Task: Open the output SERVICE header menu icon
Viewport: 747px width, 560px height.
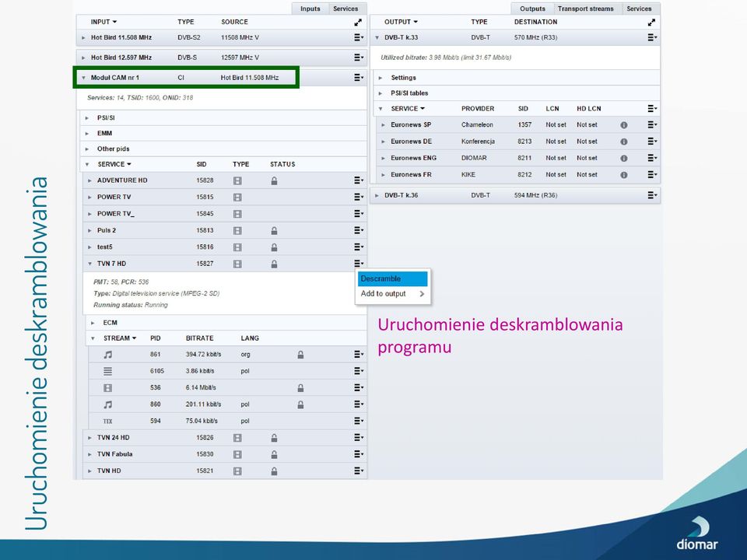Action: click(x=652, y=109)
